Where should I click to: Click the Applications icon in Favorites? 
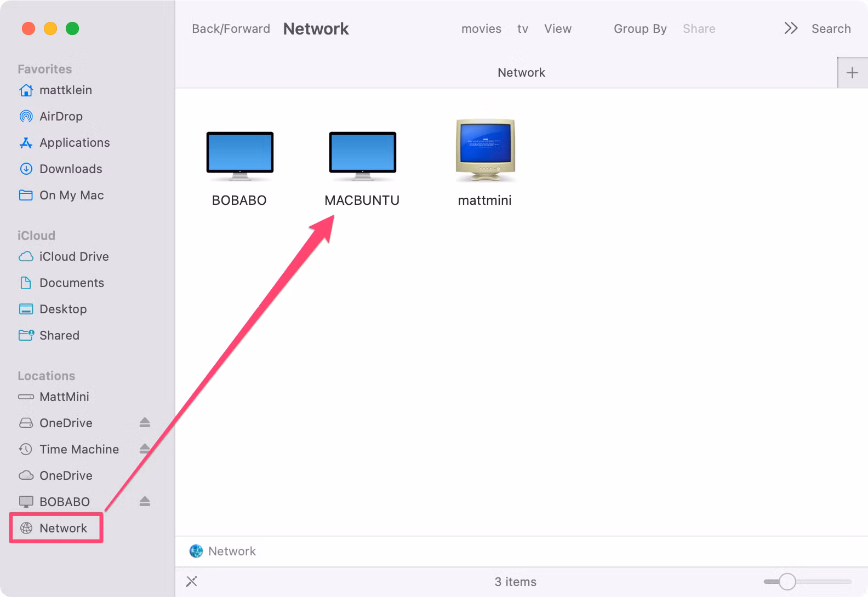pos(26,143)
